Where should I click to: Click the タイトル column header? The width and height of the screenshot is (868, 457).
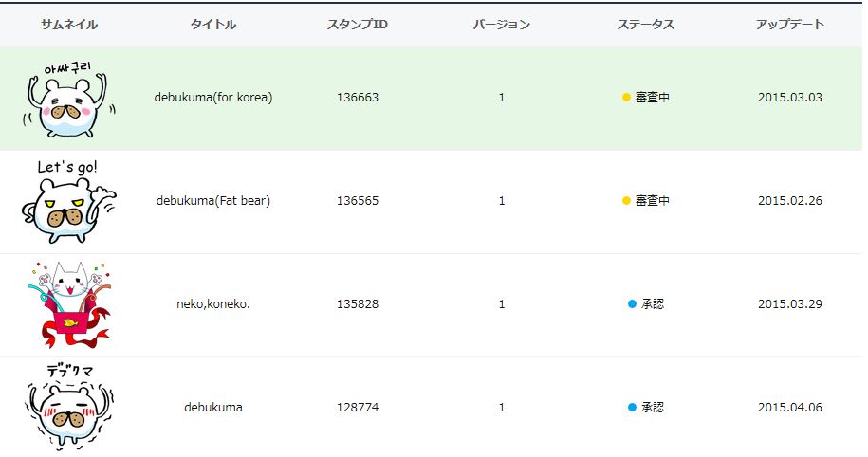point(213,25)
